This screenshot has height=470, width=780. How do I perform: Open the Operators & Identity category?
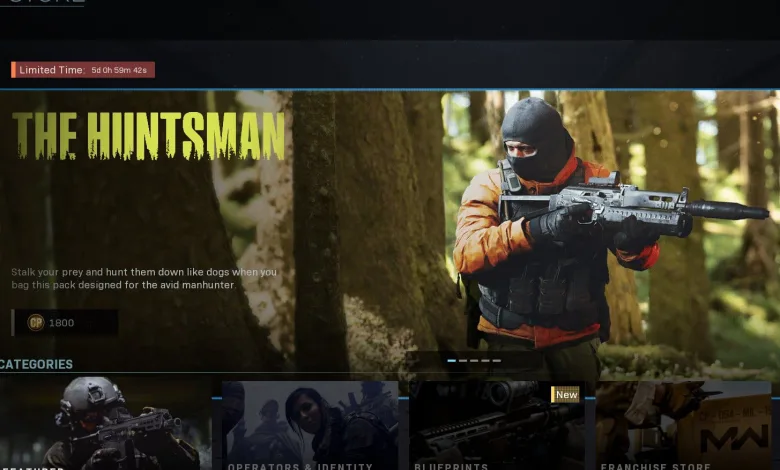(310, 425)
